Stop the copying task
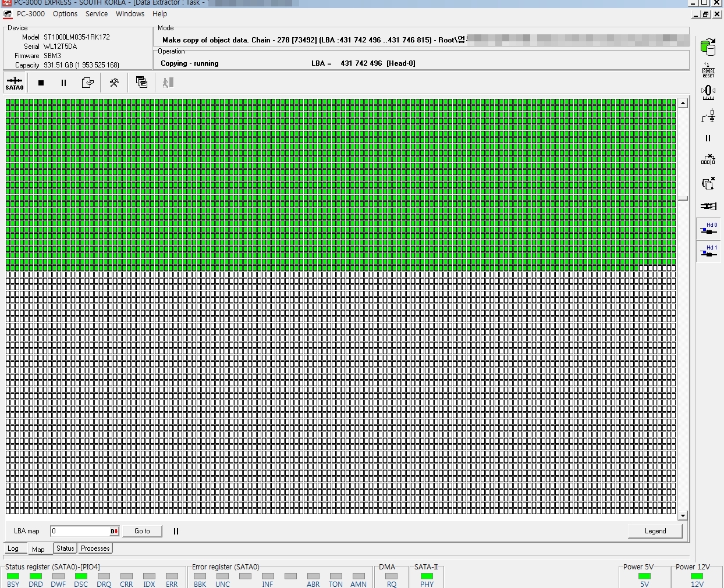724x588 pixels. click(41, 83)
